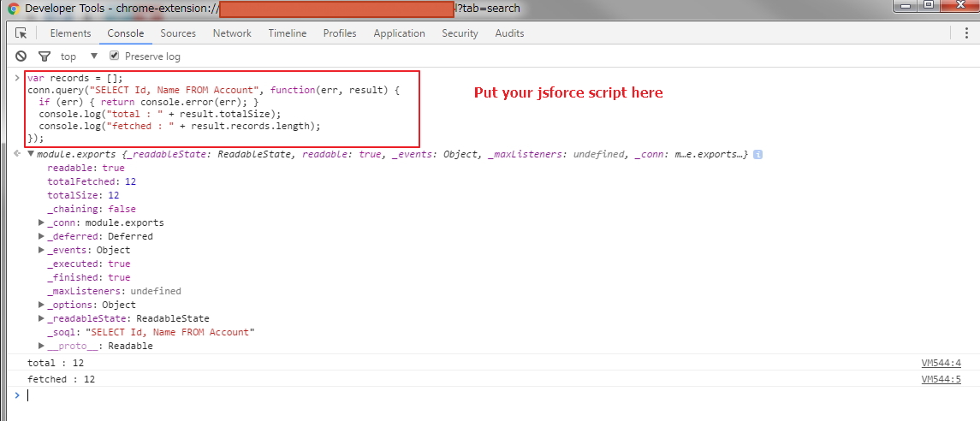Toggle the Preserve log checkbox
980x421 pixels.
pos(114,56)
